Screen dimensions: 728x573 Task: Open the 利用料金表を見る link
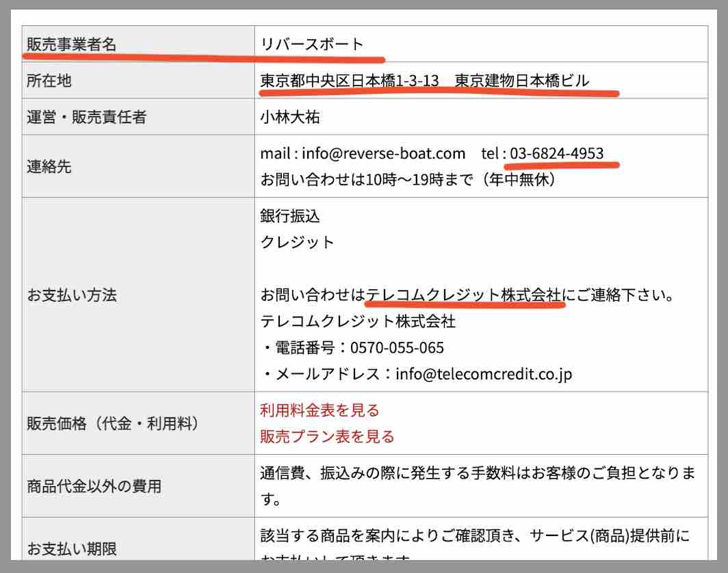(320, 410)
